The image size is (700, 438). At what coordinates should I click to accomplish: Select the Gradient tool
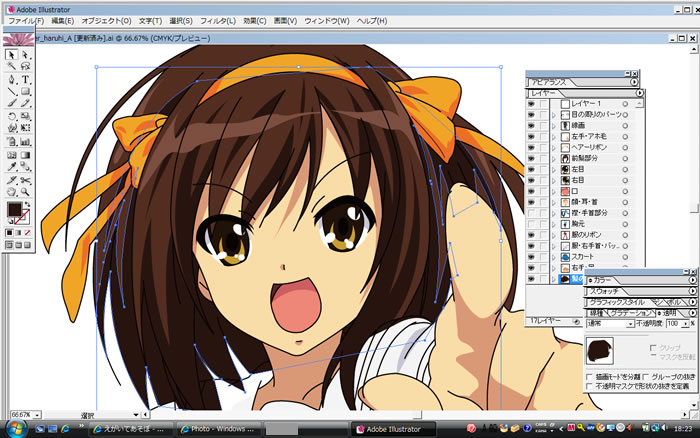pyautogui.click(x=25, y=155)
